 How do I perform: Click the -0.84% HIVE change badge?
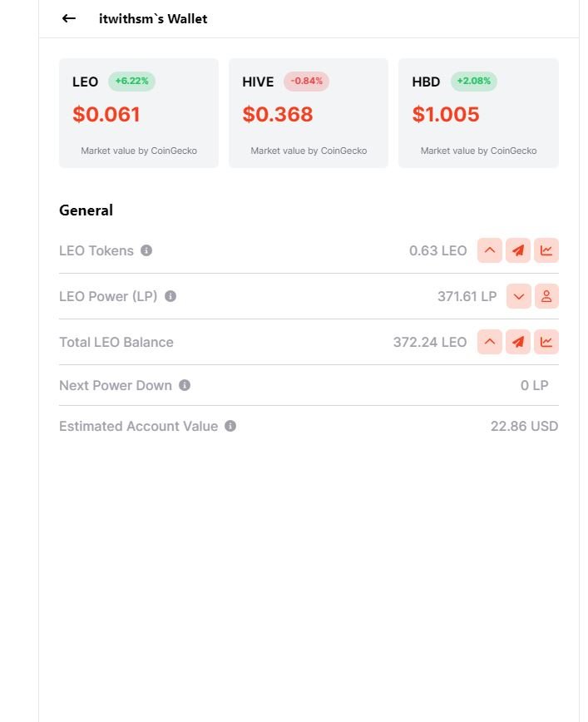(x=306, y=81)
